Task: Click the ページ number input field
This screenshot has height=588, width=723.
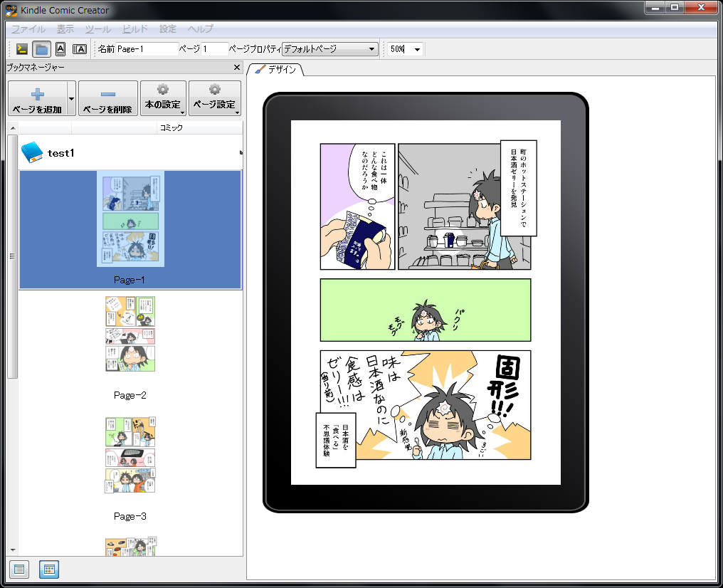Action: point(215,49)
